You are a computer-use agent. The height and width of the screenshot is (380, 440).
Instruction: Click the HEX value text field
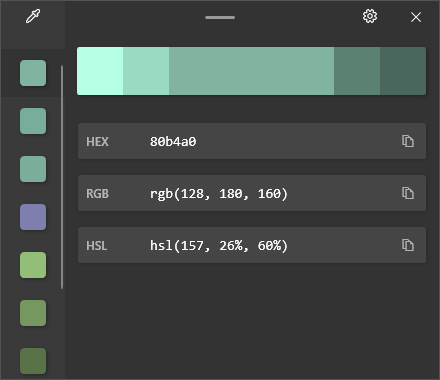252,141
